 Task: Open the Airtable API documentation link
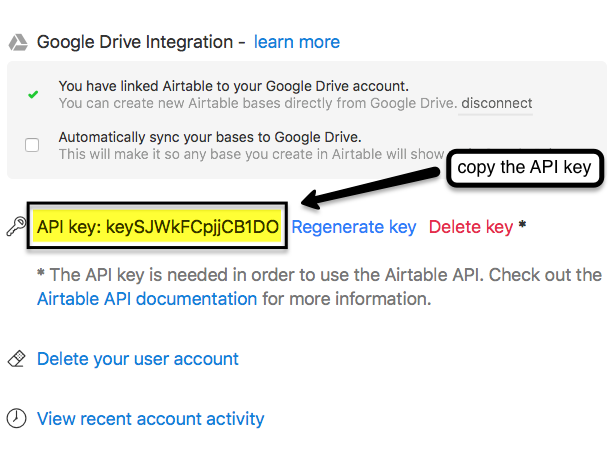point(147,299)
